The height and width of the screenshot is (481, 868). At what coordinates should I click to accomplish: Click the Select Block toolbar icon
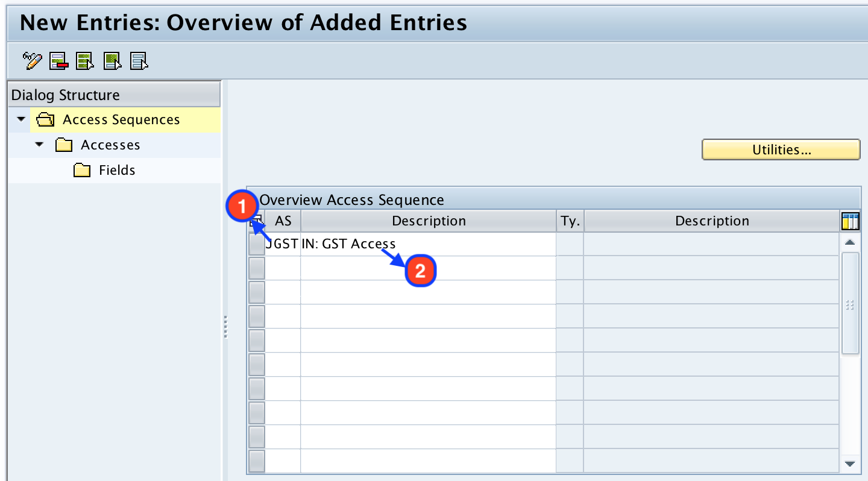pyautogui.click(x=113, y=61)
